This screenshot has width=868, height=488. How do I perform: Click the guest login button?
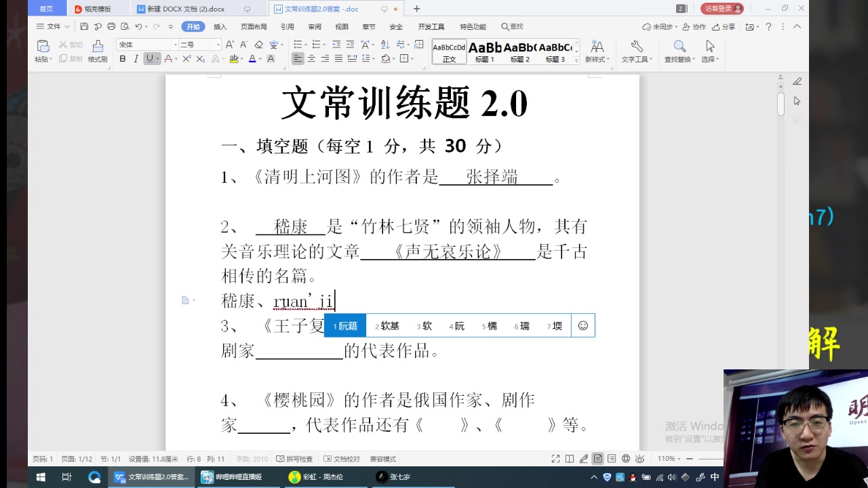point(722,9)
